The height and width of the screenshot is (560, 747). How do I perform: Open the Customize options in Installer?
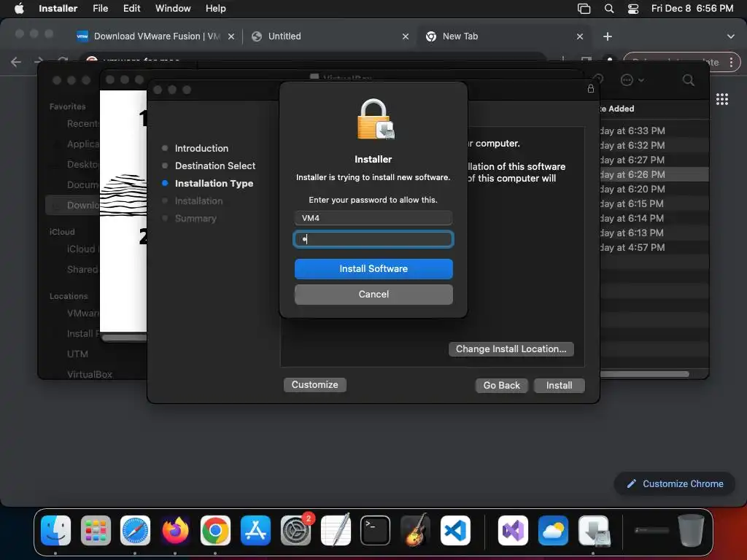point(314,385)
